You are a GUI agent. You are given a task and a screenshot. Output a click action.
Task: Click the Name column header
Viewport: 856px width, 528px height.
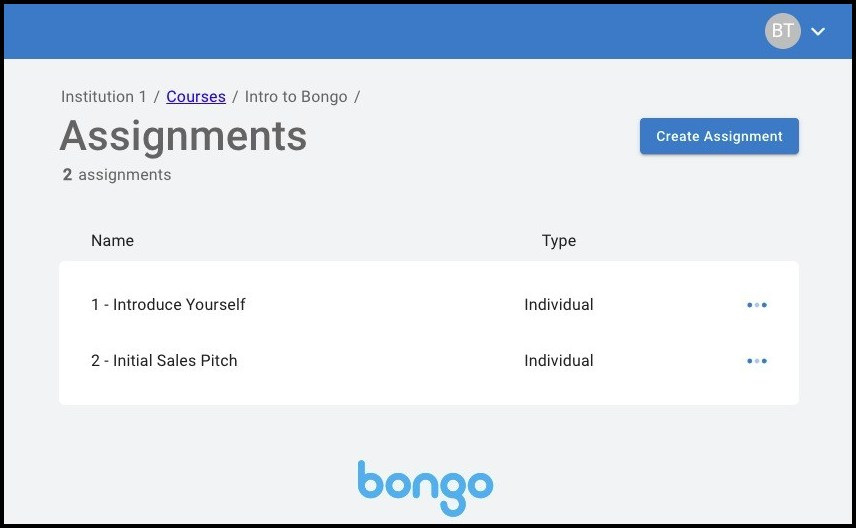click(112, 241)
